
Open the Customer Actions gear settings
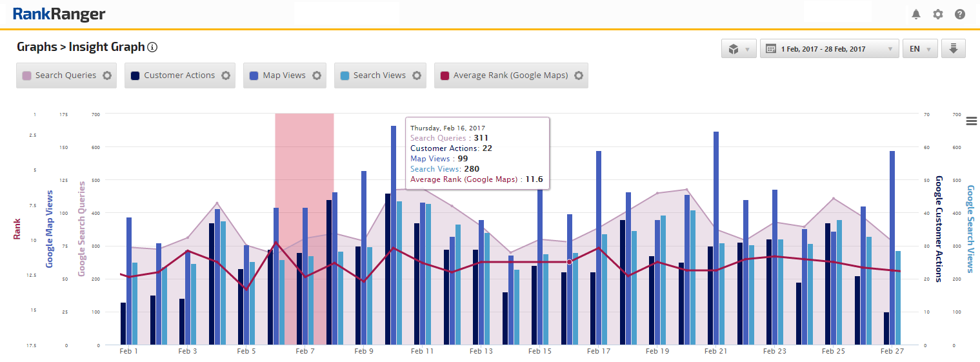click(x=226, y=75)
